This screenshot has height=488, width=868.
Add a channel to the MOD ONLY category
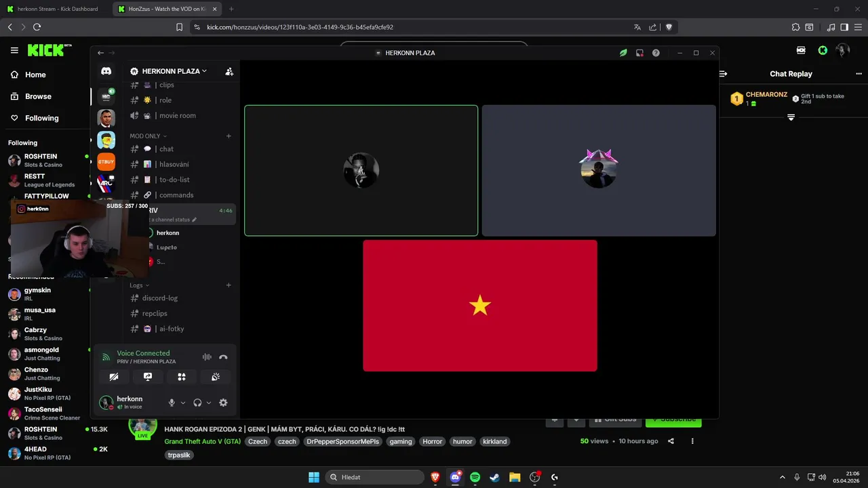click(x=229, y=136)
